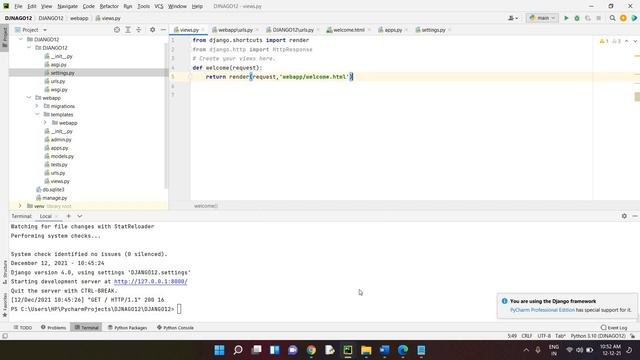Viewport: 640px width, 360px height.
Task: Expand the templates webapp subfolder
Action: point(45,122)
